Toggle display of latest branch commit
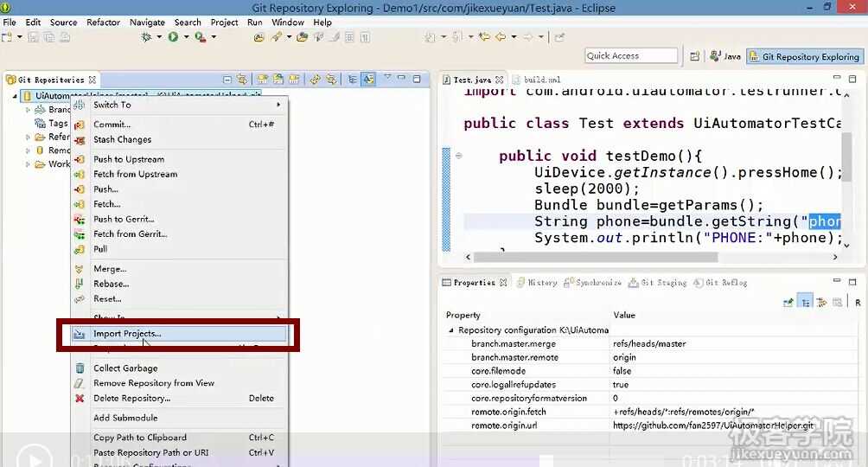This screenshot has width=868, height=467. (x=368, y=80)
